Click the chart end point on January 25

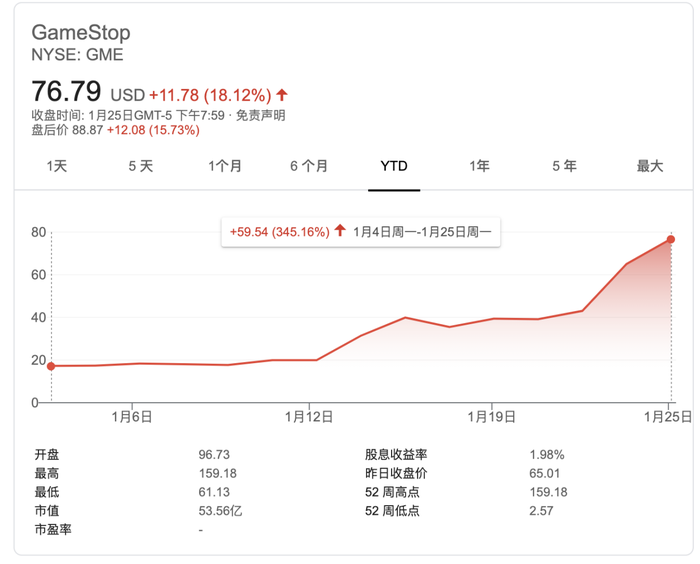(x=671, y=239)
